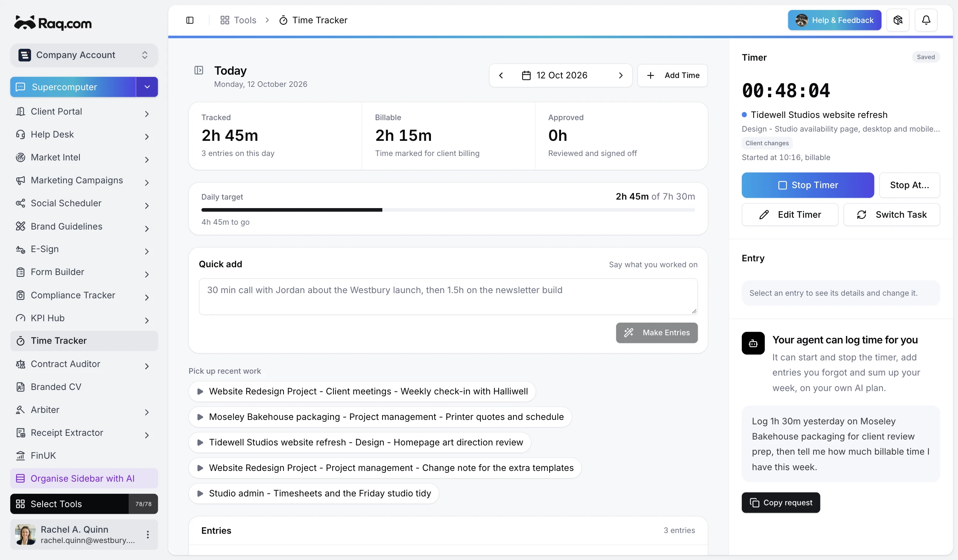The height and width of the screenshot is (560, 958).
Task: Open Time Tracker in sidebar
Action: point(84,341)
